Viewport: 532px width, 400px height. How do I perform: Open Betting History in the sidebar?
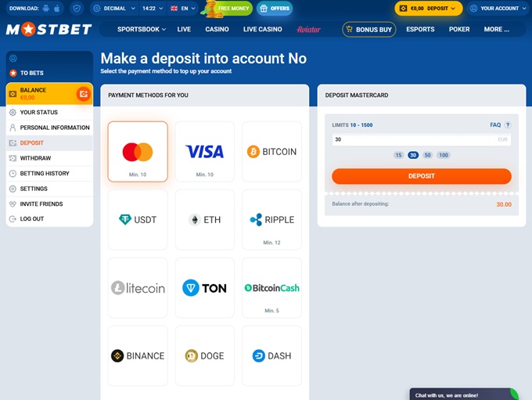[x=45, y=173]
